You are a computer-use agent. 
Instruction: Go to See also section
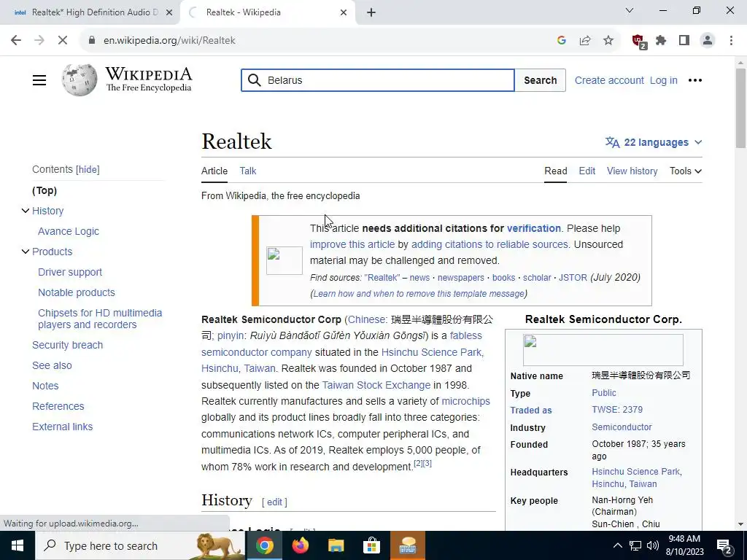(52, 366)
